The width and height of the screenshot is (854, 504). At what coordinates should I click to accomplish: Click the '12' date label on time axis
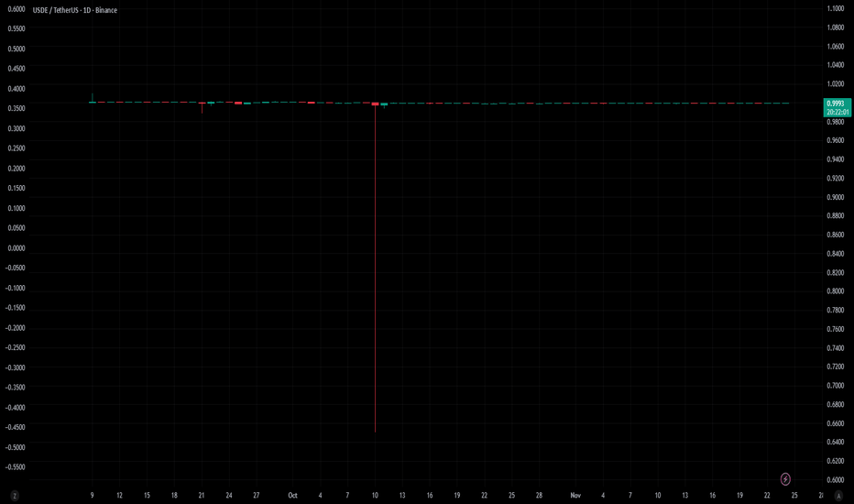click(119, 495)
